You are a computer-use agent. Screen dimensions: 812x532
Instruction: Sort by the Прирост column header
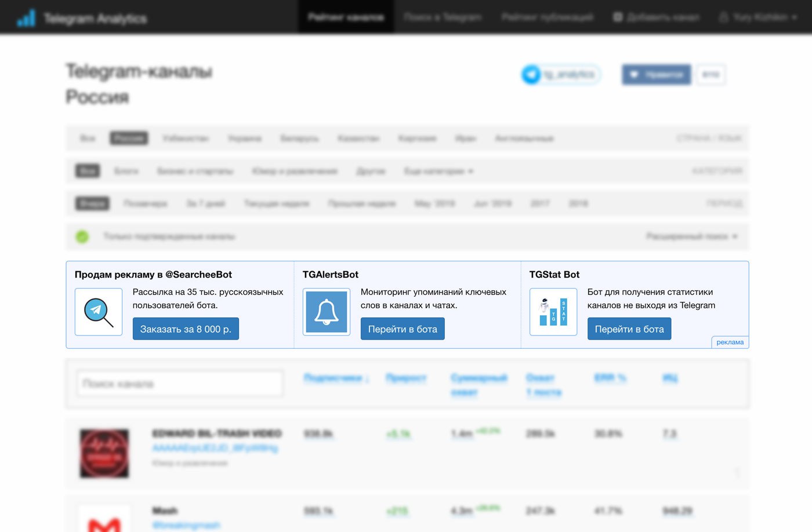(406, 378)
